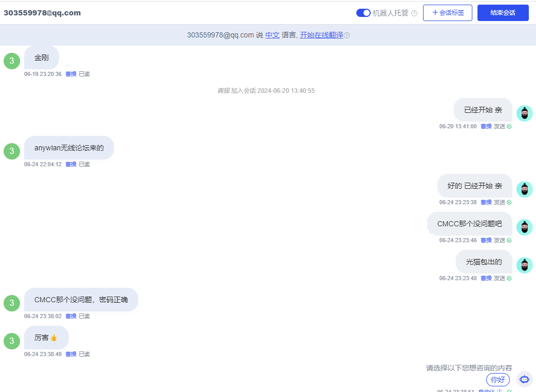The height and width of the screenshot is (392, 536).
Task: Click 已读 status under 厉害 message
Action: point(84,354)
